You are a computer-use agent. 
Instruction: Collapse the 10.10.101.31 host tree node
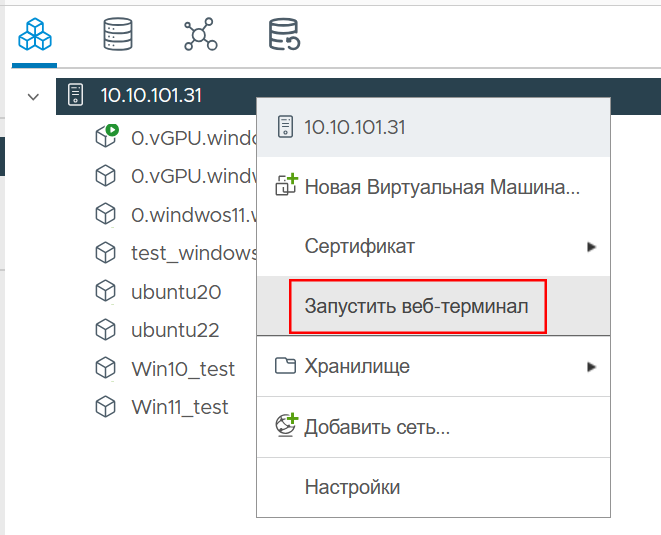(33, 97)
